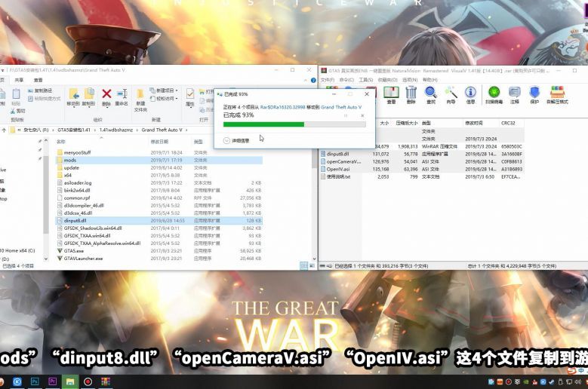Click the WinRAR taskbar icon

click(x=106, y=381)
